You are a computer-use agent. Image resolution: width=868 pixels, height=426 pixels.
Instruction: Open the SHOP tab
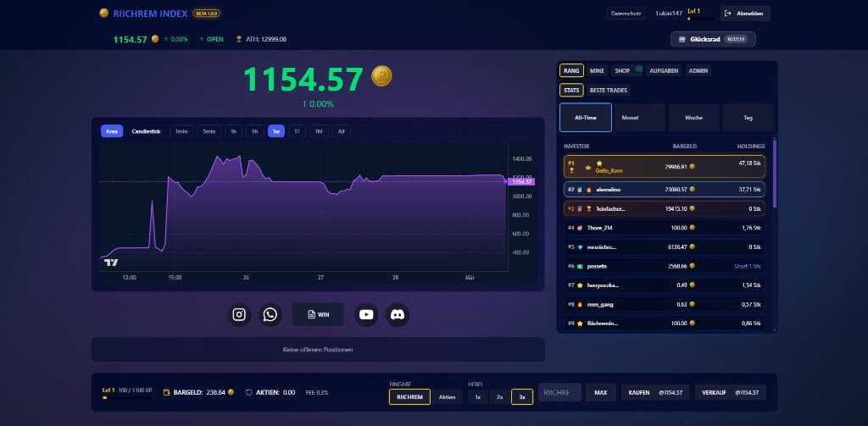(622, 70)
